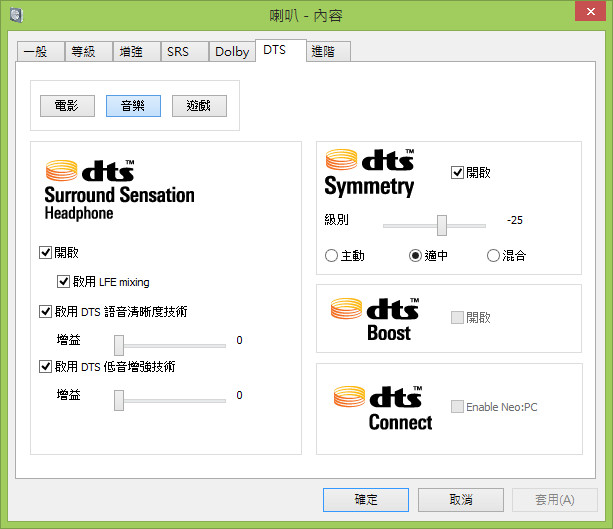Toggle the 啟用 LFE mixing checkbox
613x529 pixels.
(x=63, y=282)
